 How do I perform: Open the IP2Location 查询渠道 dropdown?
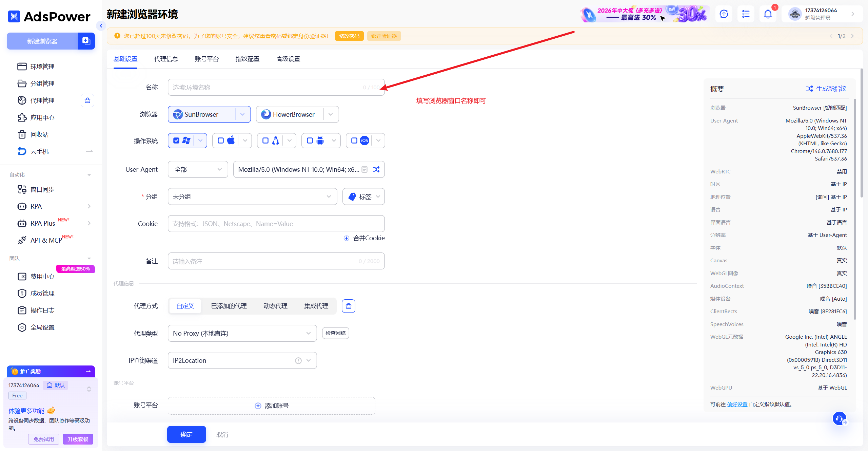[242, 360]
